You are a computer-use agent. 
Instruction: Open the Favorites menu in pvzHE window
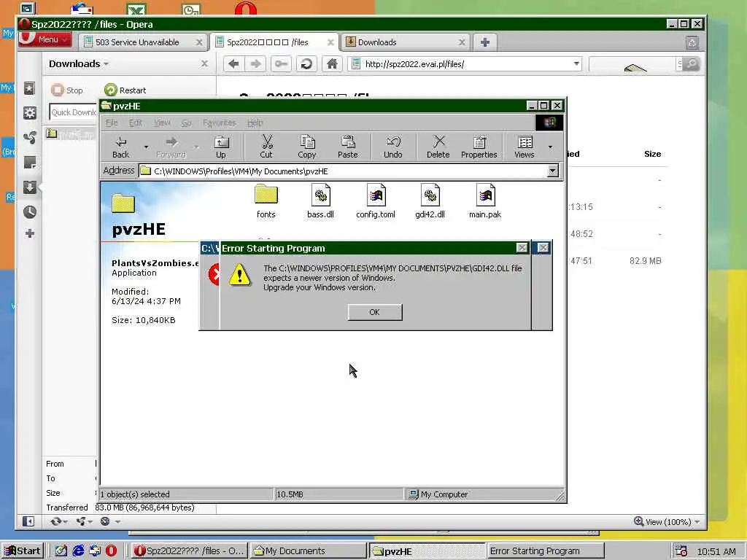point(219,122)
